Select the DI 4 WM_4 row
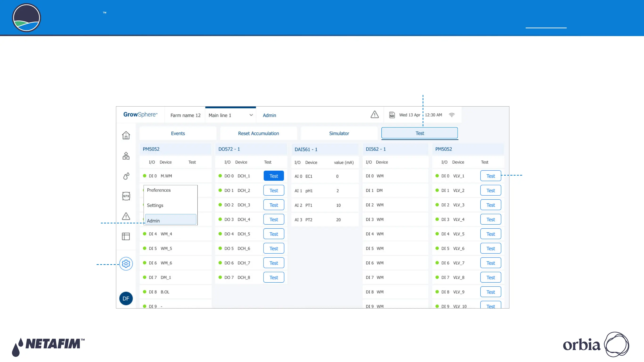The width and height of the screenshot is (644, 362). tap(176, 234)
